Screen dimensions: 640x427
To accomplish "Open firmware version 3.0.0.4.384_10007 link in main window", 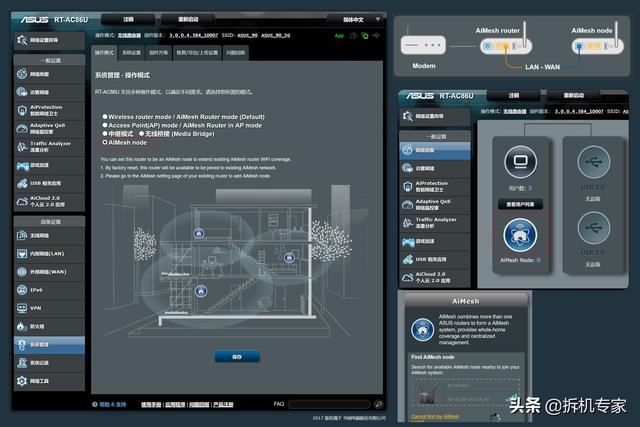I will (x=193, y=36).
